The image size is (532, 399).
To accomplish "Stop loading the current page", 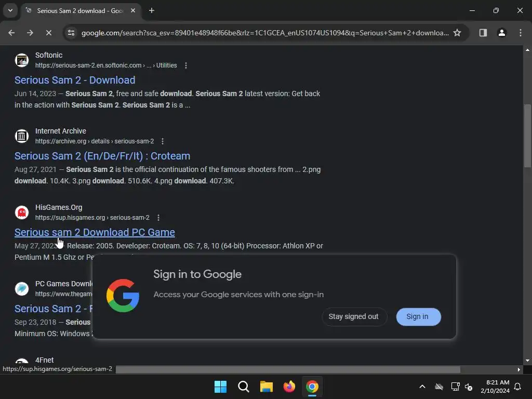I will (49, 33).
